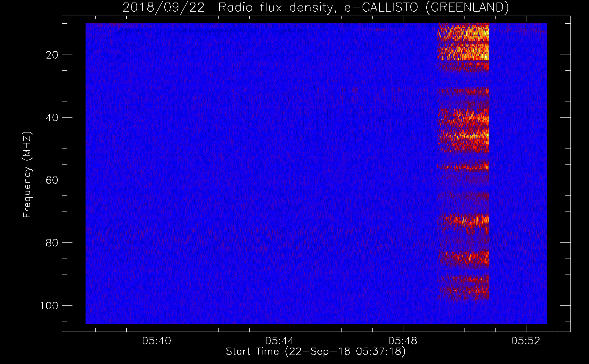Click the 'Frequency (MHZ)' y-axis label
This screenshot has width=589, height=364.
[27, 175]
